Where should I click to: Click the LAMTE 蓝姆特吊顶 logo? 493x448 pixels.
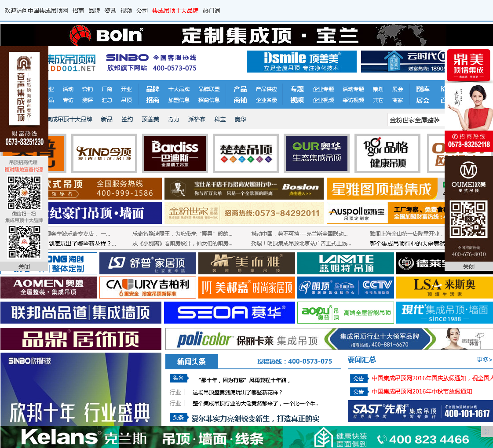point(346,263)
